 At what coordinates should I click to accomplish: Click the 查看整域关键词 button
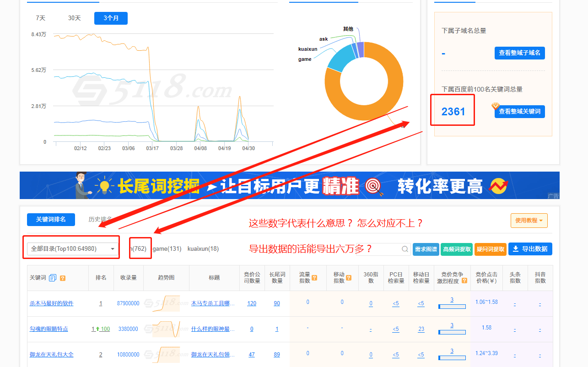click(519, 111)
